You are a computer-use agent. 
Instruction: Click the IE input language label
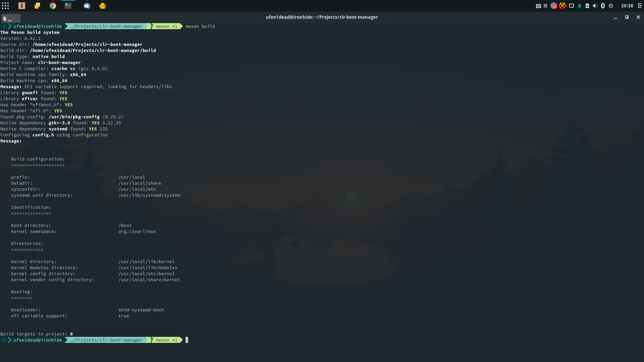(545, 6)
